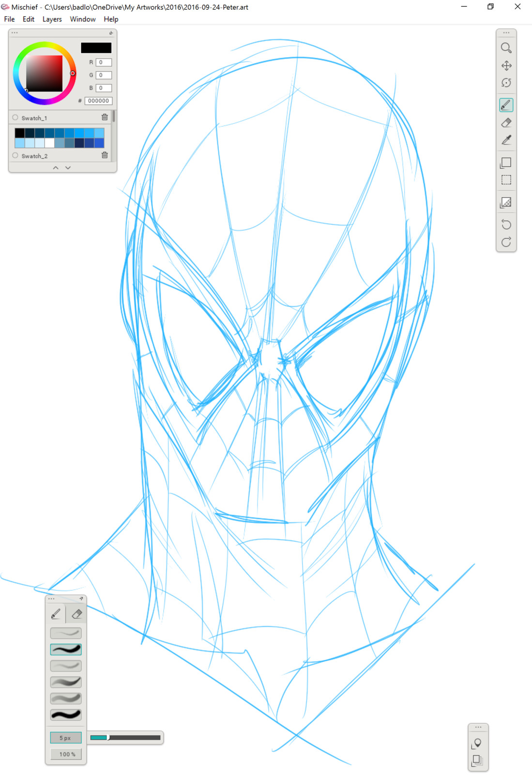Click the right toolbar drag handle dots
532x775 pixels.
(506, 33)
